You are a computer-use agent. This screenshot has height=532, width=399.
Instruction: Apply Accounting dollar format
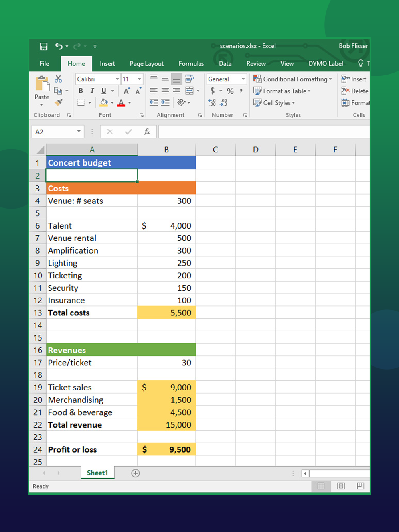(213, 91)
